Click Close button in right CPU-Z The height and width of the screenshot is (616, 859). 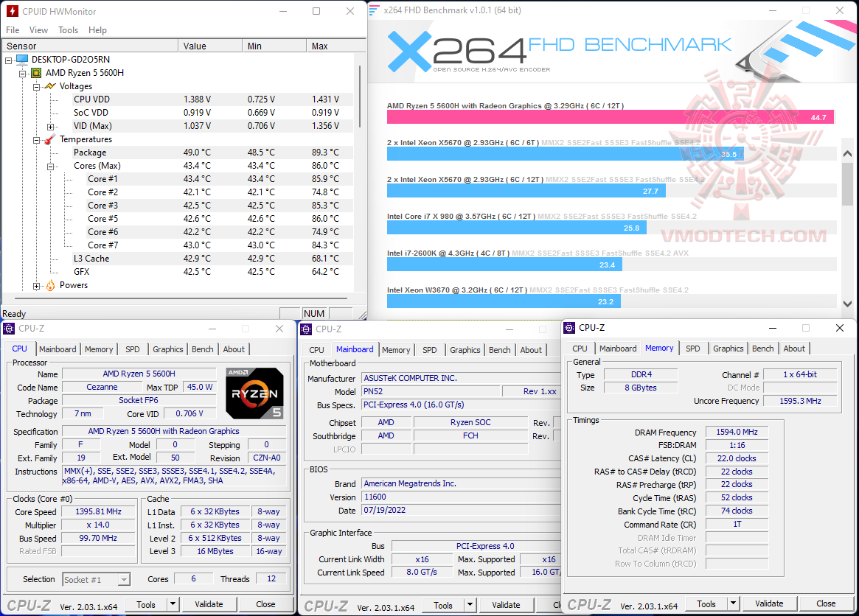826,603
